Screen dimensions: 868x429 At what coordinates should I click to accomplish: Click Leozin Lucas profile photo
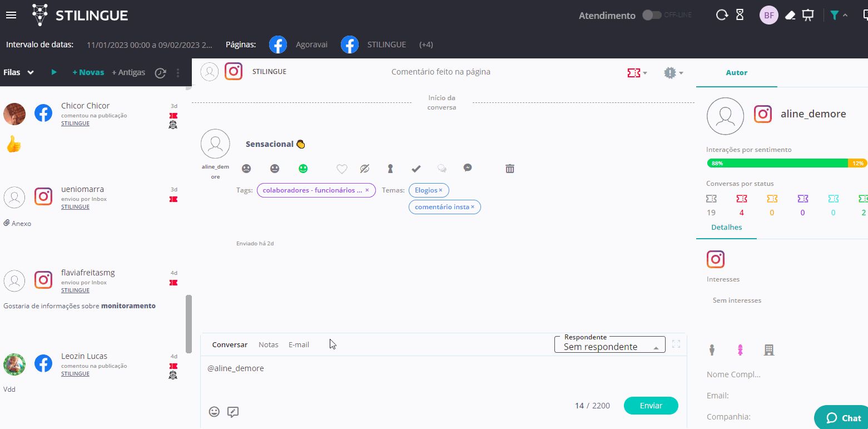(14, 364)
